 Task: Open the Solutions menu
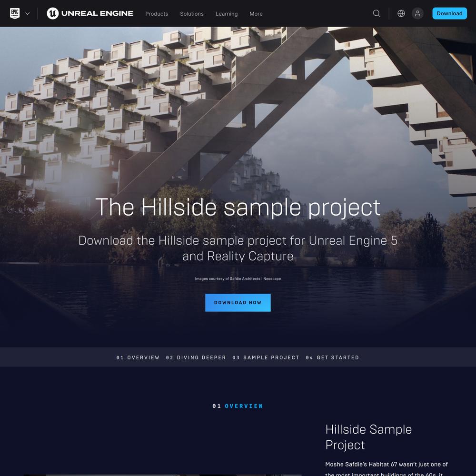tap(192, 14)
